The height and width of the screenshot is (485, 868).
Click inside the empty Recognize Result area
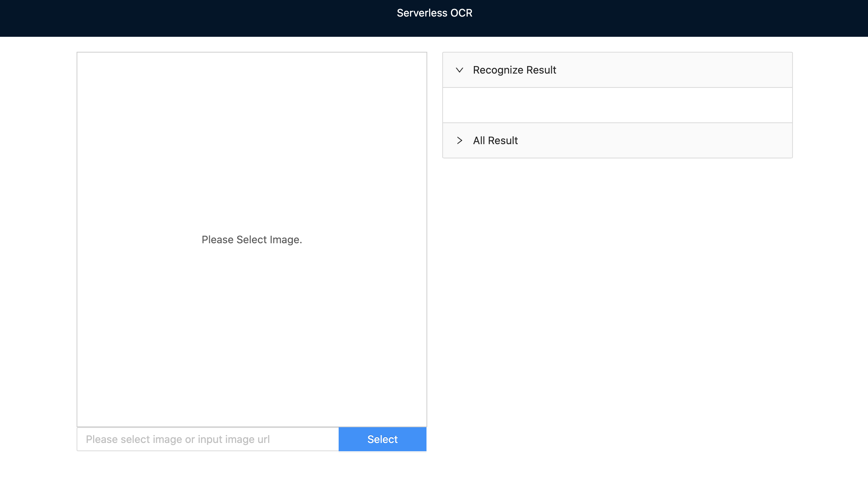[617, 105]
